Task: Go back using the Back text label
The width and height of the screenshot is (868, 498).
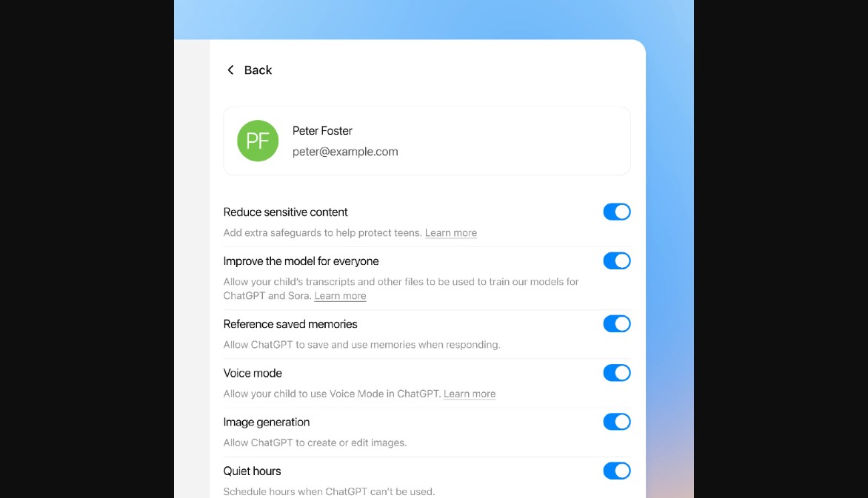Action: tap(258, 70)
